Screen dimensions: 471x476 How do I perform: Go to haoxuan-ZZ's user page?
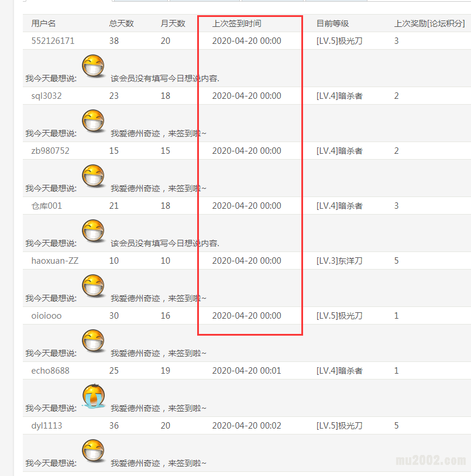tap(54, 261)
